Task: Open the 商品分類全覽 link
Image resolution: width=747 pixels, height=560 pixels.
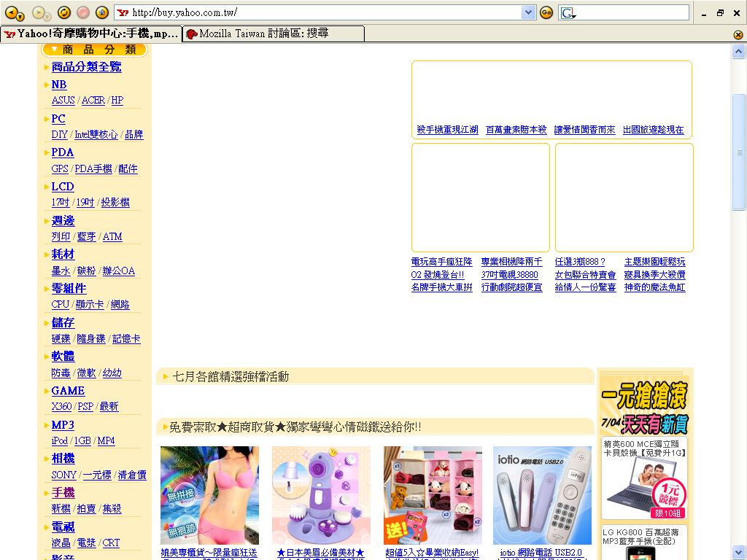Action: tap(86, 66)
